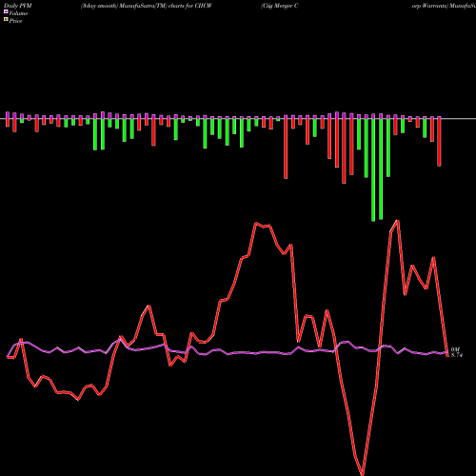Select the "Price" legend label

[15, 21]
